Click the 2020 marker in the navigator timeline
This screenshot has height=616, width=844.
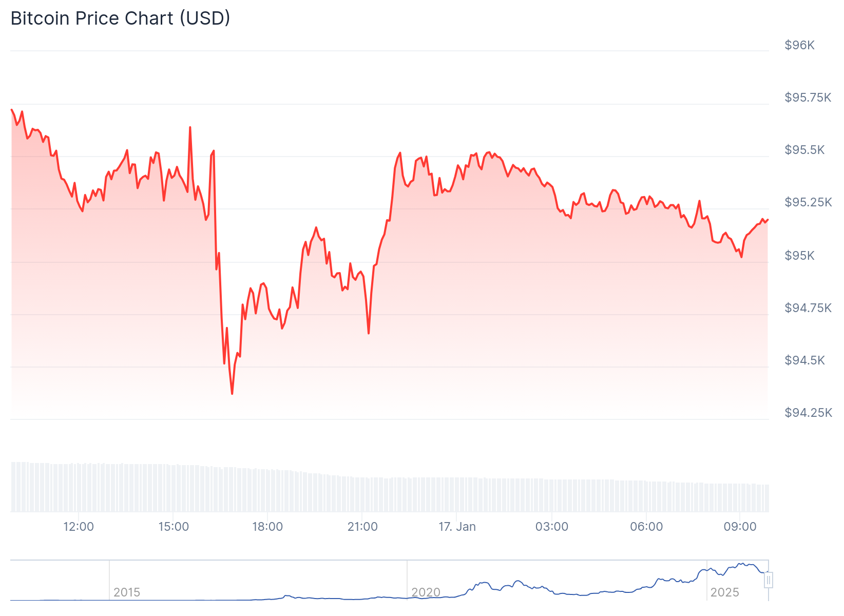coord(426,592)
